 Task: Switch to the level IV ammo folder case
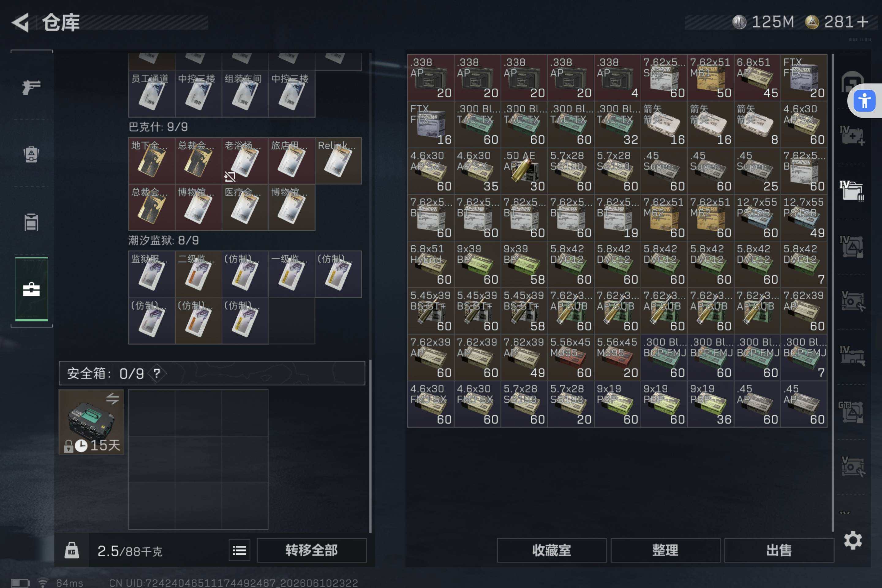tap(852, 190)
